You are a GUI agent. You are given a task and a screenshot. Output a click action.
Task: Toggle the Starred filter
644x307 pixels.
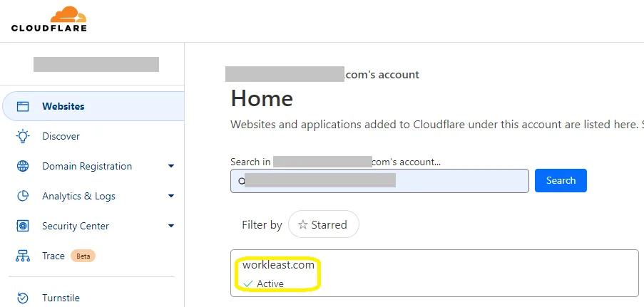323,224
